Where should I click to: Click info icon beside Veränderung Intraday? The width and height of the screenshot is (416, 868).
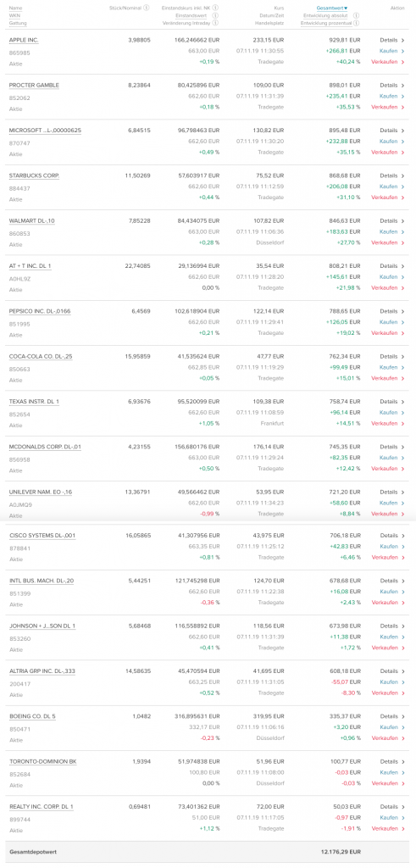point(215,23)
